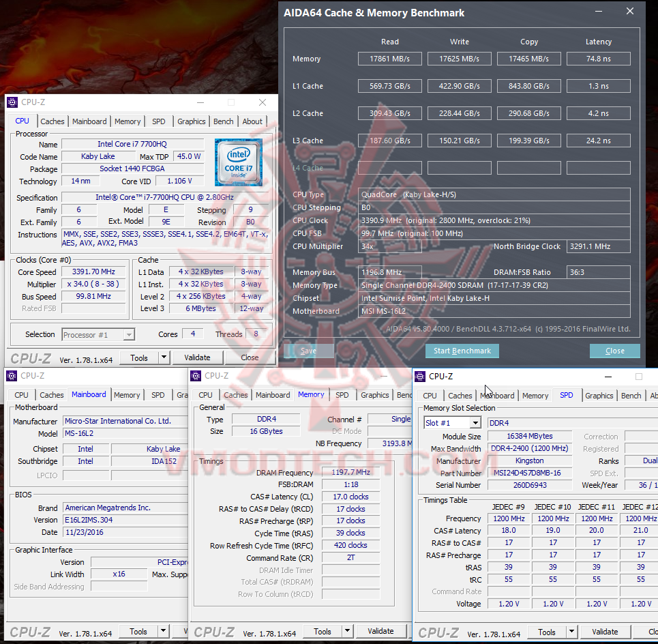
Task: Click the CPU-Z app icon in Mainboard window title
Action: click(12, 376)
